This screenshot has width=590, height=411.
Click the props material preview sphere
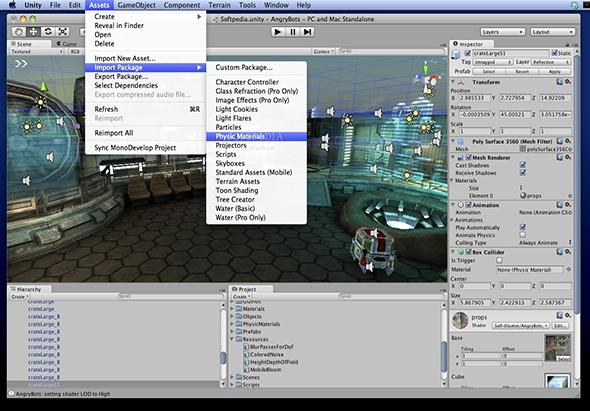point(460,321)
